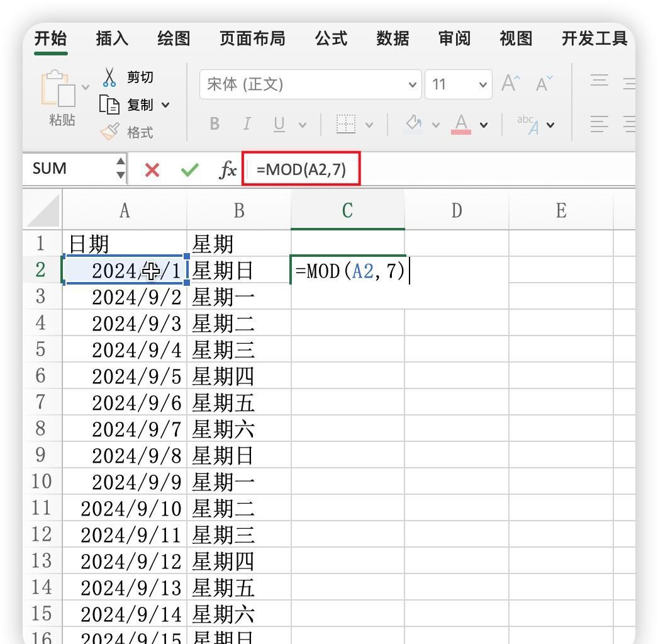Open the 数据 tab

(393, 38)
